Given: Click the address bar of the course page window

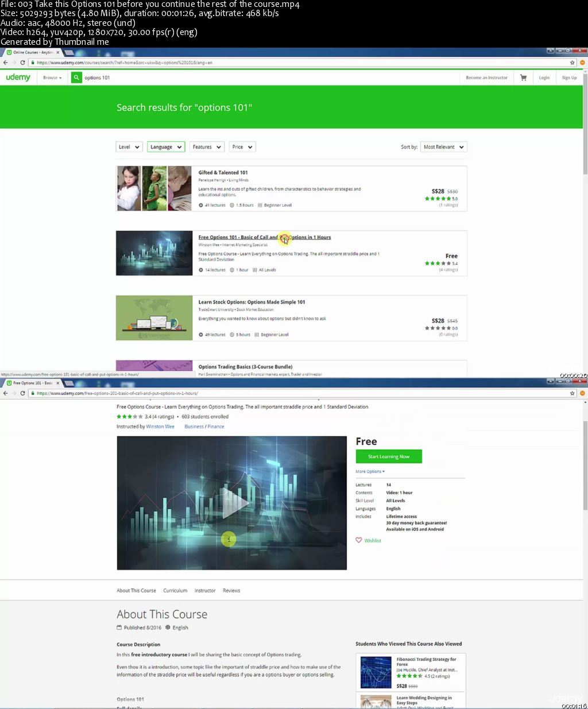Looking at the screenshot, I should coord(299,393).
